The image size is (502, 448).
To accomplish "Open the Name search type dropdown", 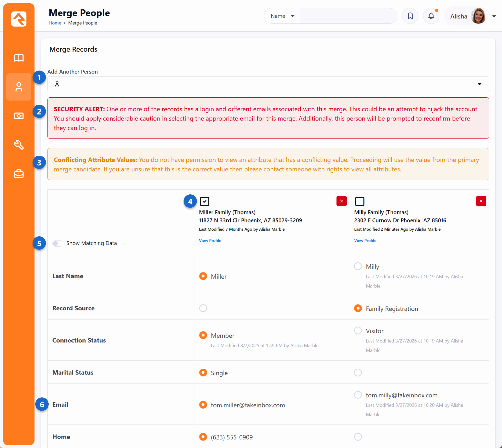I will (282, 16).
